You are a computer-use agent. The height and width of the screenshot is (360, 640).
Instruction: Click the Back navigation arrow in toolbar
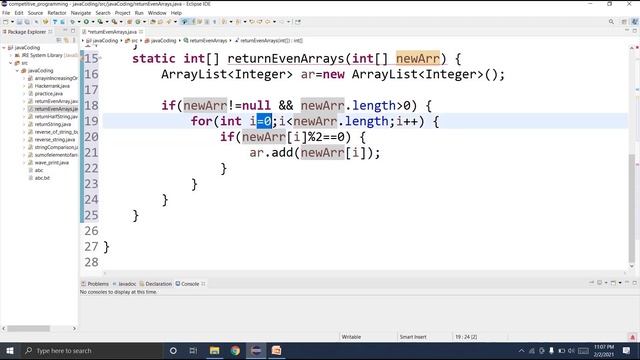click(268, 22)
